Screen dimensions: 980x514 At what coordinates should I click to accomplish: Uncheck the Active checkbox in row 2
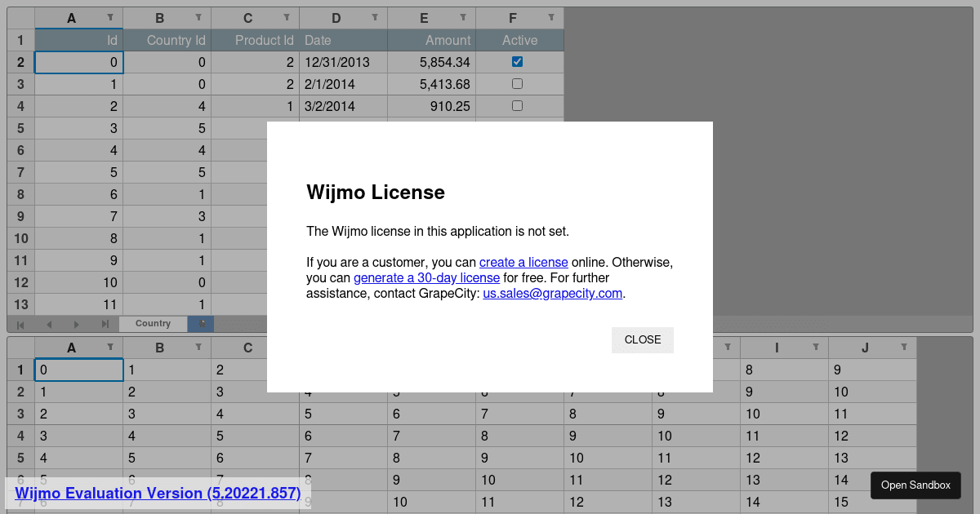point(517,61)
